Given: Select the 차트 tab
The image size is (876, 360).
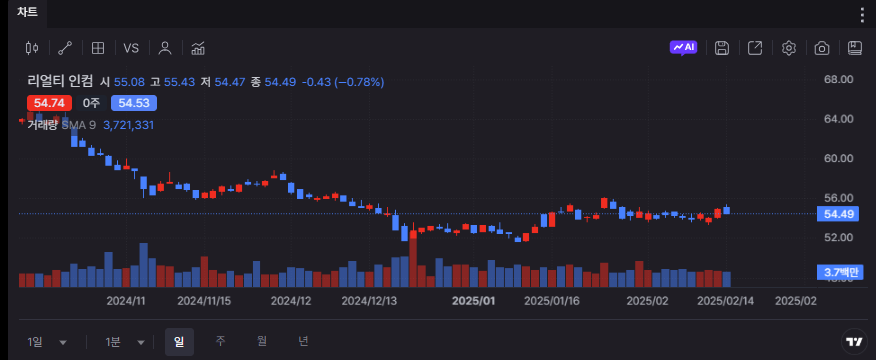Looking at the screenshot, I should [27, 12].
